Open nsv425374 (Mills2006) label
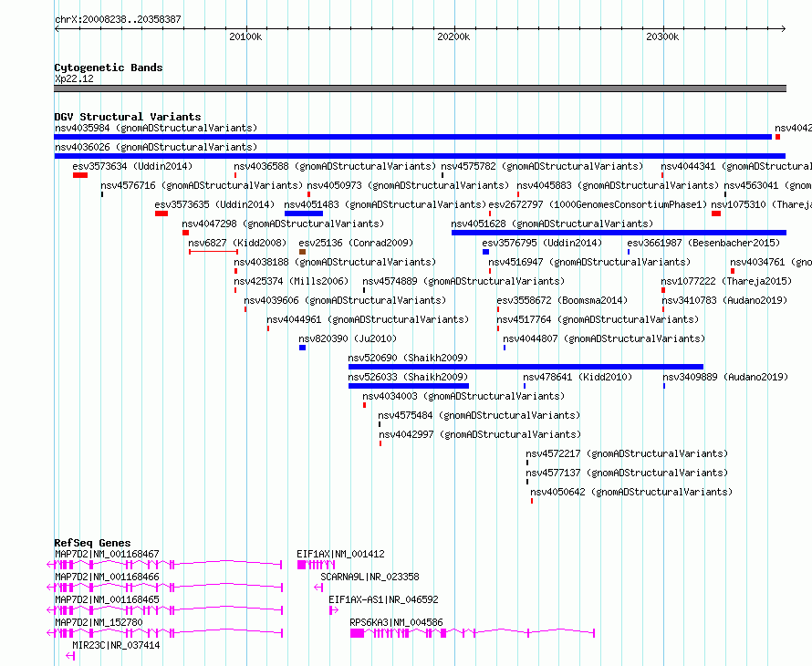Viewport: 812px width, 666px height. (292, 281)
